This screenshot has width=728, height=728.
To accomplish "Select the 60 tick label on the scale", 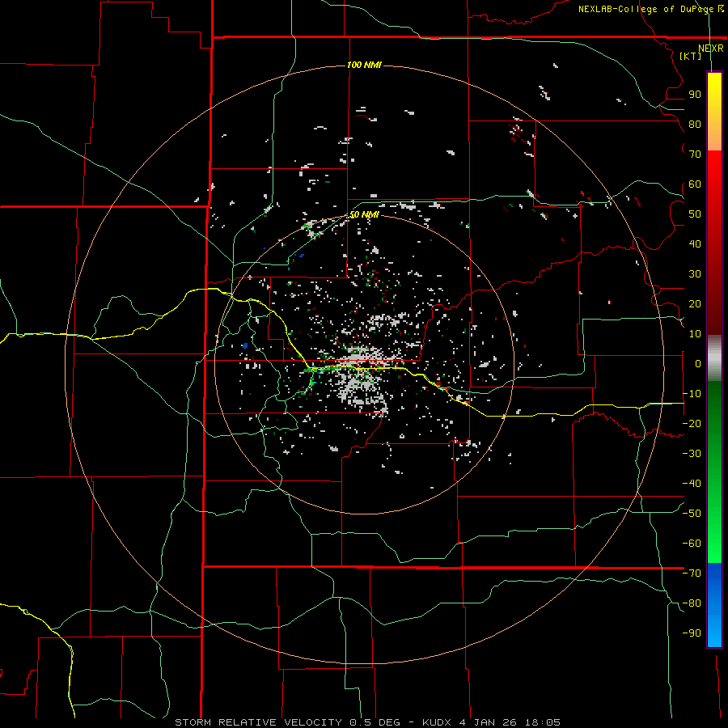I will [x=695, y=184].
